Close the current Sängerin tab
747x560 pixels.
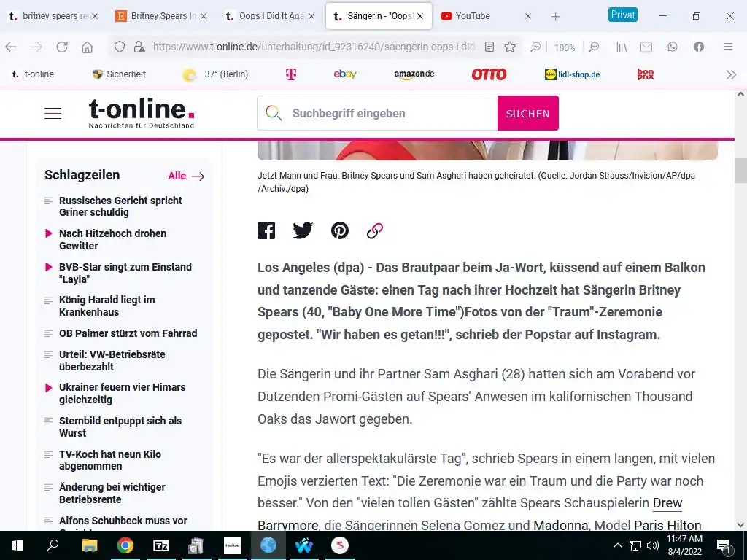point(420,16)
